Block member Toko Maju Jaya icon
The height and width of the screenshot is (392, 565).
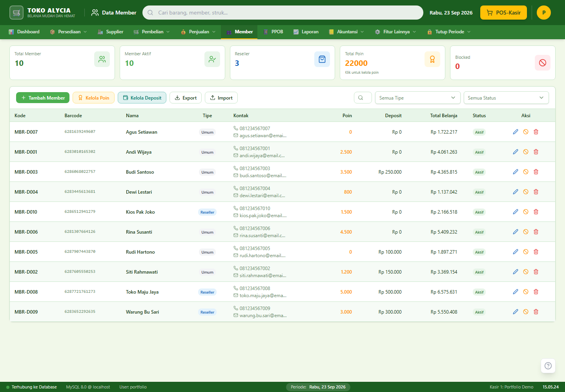pos(526,292)
